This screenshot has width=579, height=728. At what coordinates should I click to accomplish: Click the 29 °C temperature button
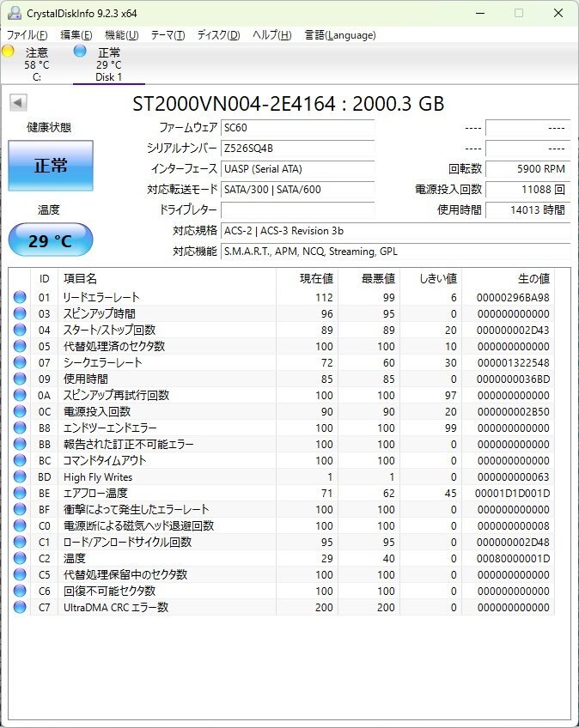[x=51, y=240]
